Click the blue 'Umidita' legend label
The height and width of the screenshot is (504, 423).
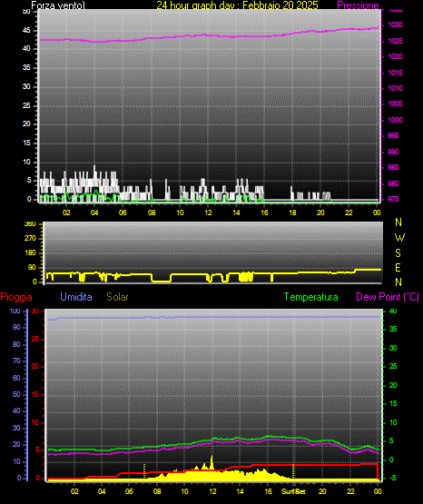coord(76,297)
